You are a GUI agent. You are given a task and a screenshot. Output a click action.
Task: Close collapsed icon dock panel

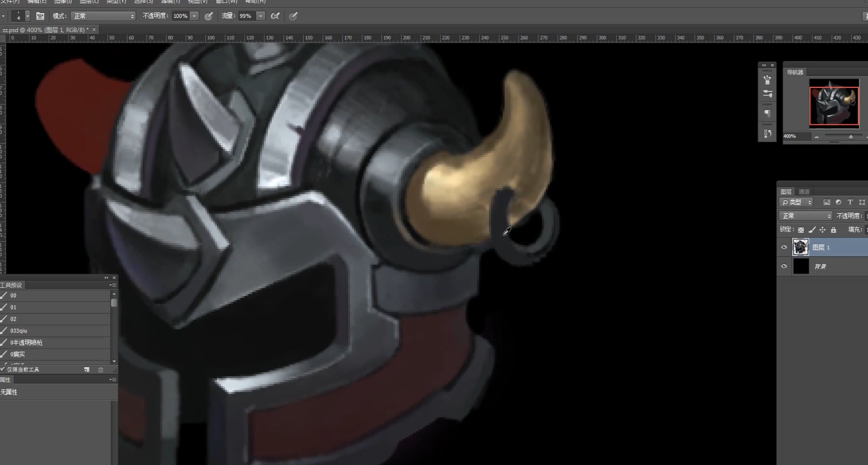tap(772, 65)
